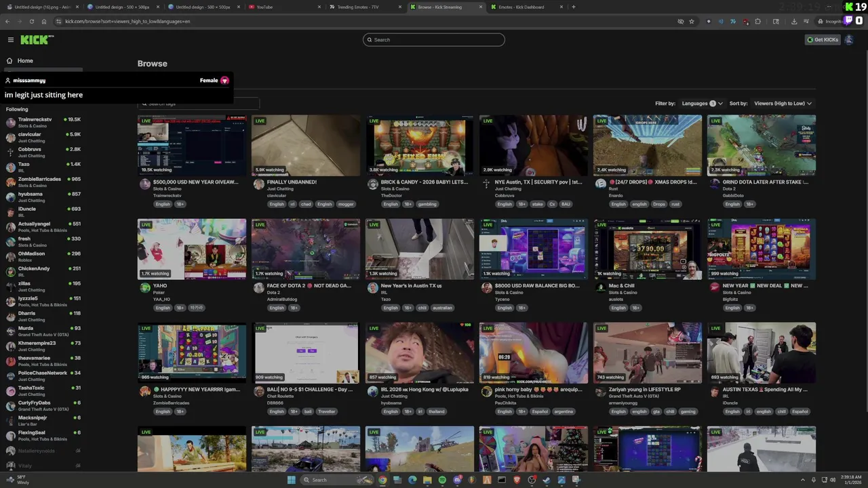Click the browser back arrow

(x=8, y=21)
